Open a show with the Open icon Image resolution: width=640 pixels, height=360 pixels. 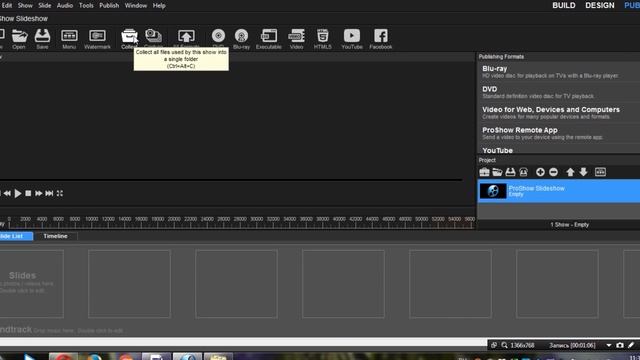coord(19,39)
